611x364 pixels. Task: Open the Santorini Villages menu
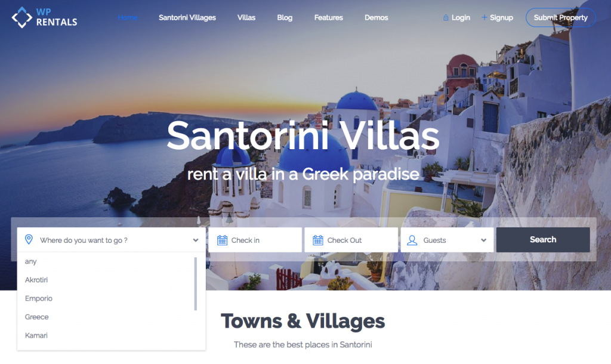pyautogui.click(x=187, y=17)
